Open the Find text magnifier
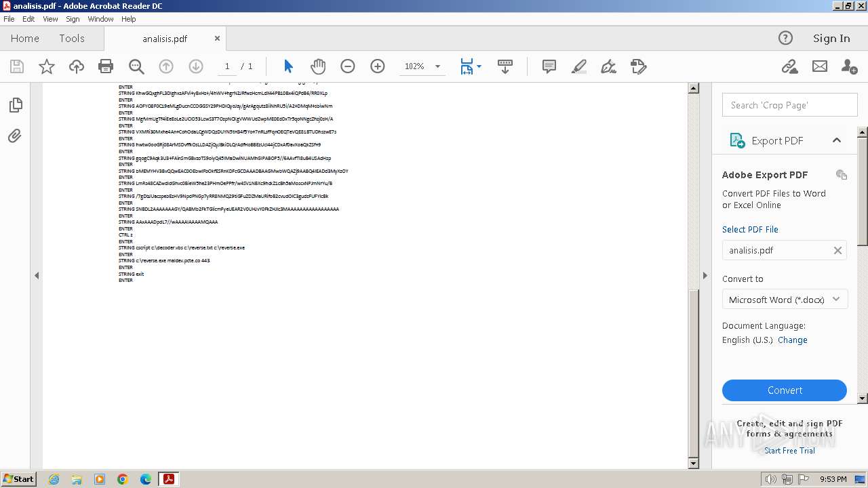Image resolution: width=868 pixels, height=488 pixels. 136,66
